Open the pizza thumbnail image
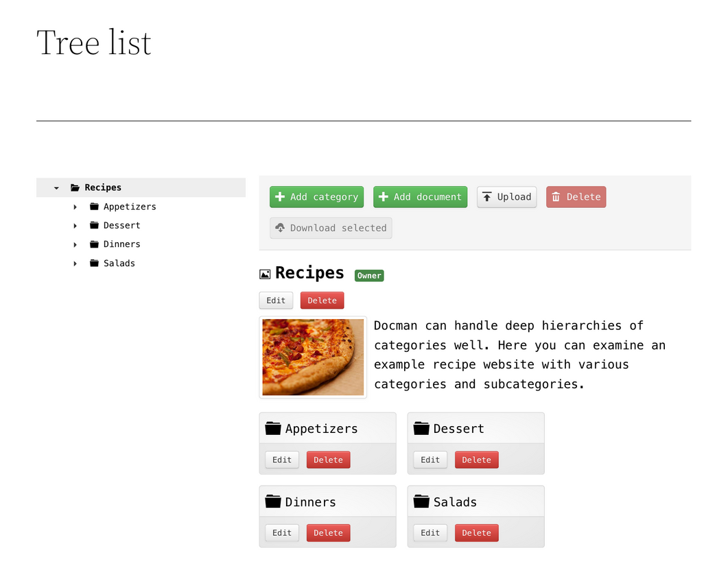Image resolution: width=728 pixels, height=566 pixels. (x=313, y=357)
